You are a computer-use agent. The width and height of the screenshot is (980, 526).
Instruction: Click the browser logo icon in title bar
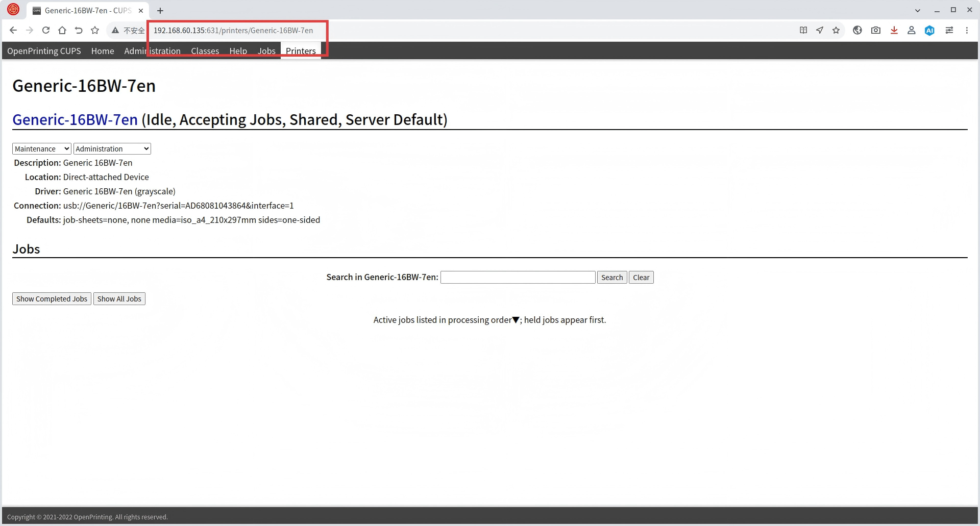coord(13,10)
